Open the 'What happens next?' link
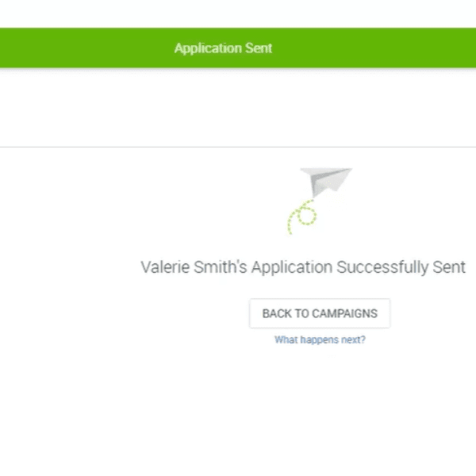 (x=320, y=340)
